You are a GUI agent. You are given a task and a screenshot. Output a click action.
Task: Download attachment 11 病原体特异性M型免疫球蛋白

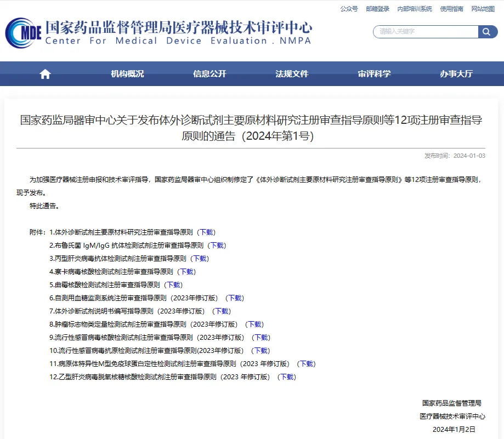coord(307,364)
